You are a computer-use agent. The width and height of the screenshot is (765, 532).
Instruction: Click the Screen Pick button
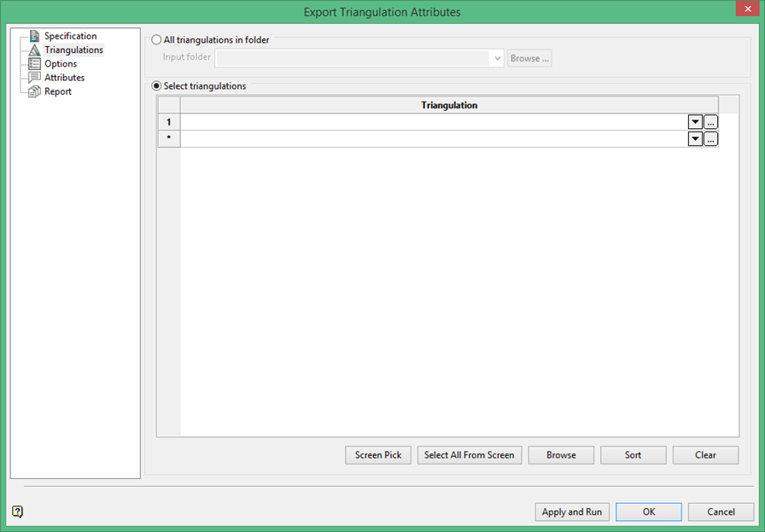[x=378, y=455]
